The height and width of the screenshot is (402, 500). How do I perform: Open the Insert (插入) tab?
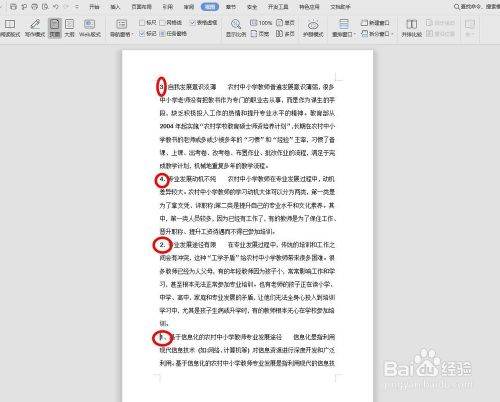coord(115,6)
